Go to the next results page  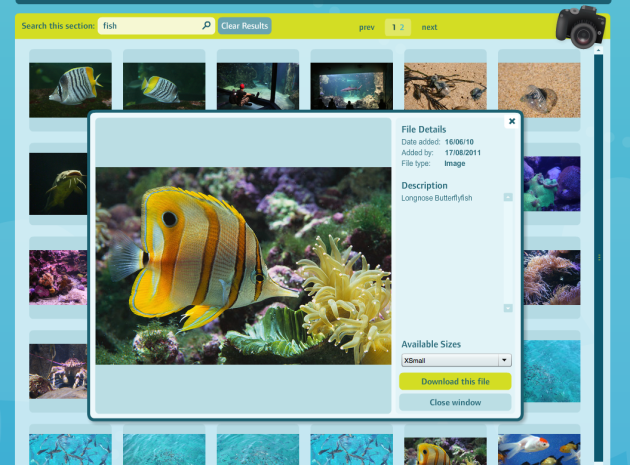click(429, 27)
